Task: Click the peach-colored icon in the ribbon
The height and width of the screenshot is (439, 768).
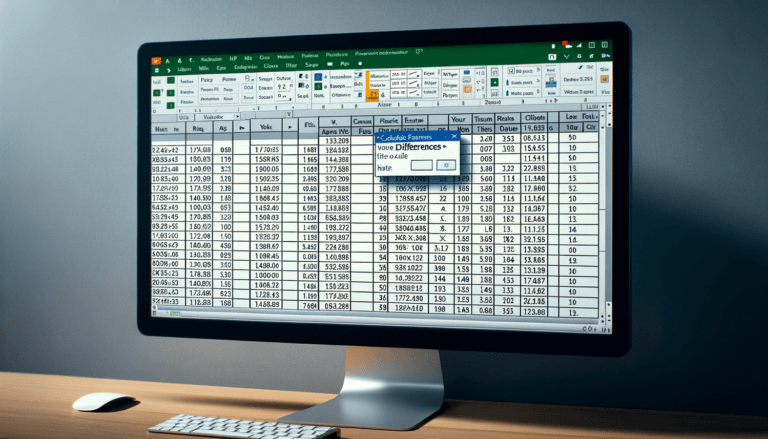Action: tap(467, 89)
